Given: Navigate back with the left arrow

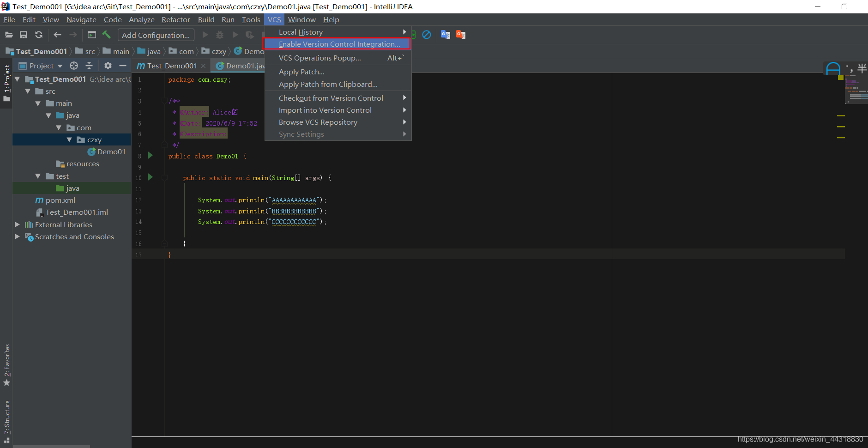Looking at the screenshot, I should click(57, 35).
